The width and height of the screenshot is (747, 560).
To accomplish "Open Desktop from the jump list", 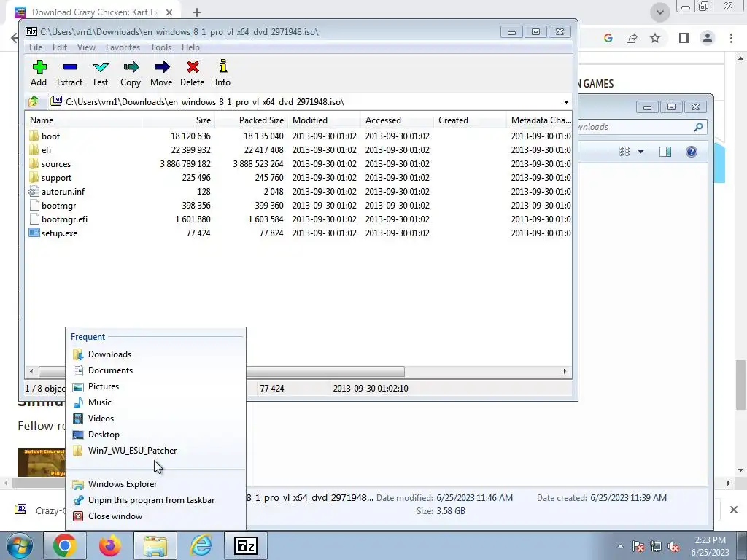I will pos(156,435).
